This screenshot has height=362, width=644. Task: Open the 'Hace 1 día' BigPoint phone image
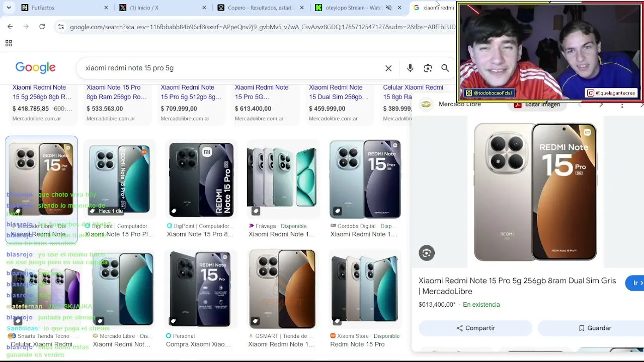[x=119, y=179]
